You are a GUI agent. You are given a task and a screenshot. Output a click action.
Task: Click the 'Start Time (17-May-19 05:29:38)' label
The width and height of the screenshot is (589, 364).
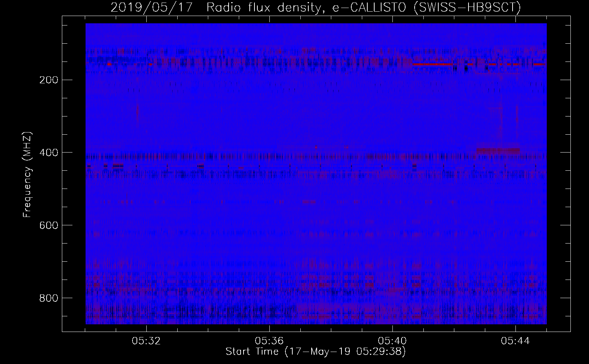tap(316, 352)
